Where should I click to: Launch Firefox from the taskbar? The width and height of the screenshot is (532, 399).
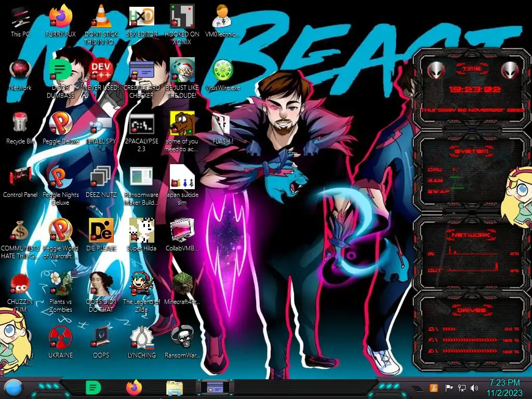[134, 388]
